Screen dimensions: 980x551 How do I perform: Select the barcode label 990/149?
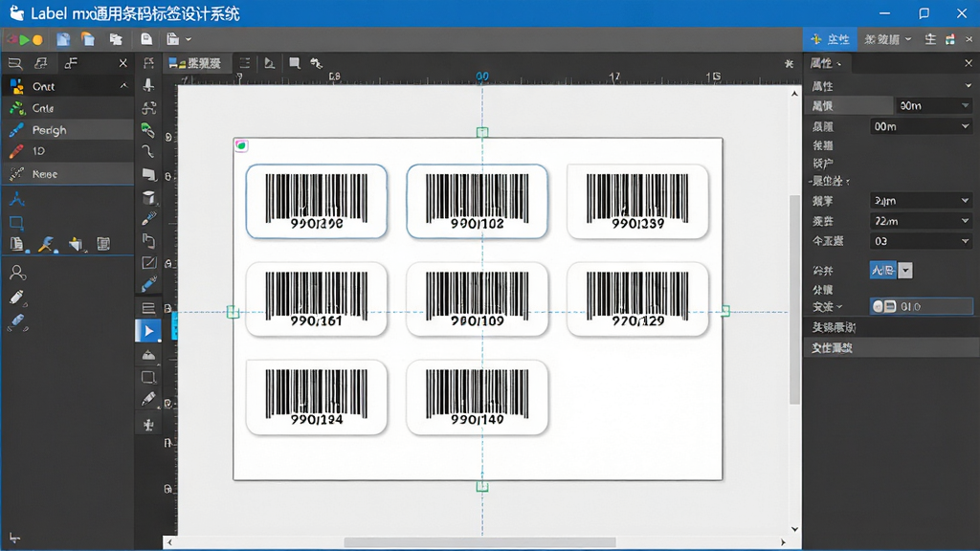[x=477, y=397]
